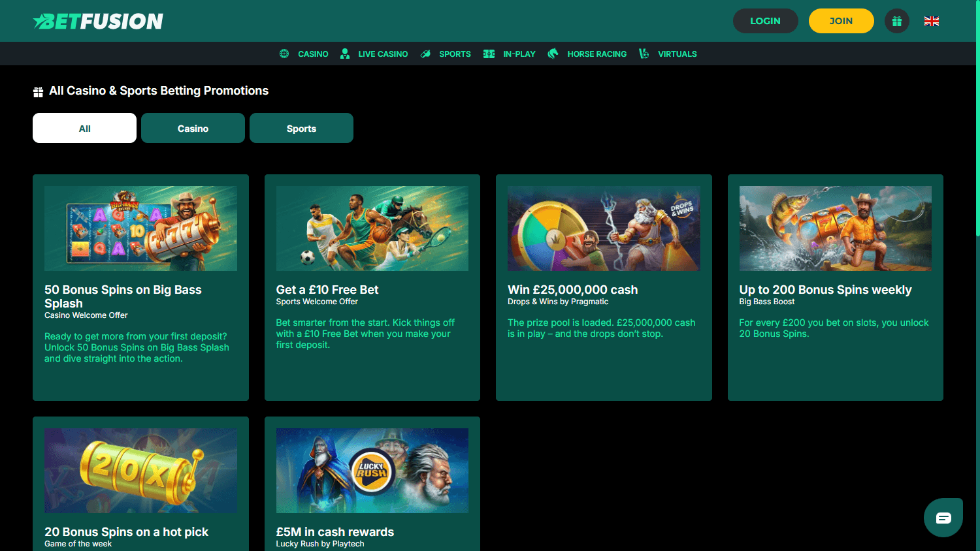Click gift icon beside promotions heading

coord(38,91)
